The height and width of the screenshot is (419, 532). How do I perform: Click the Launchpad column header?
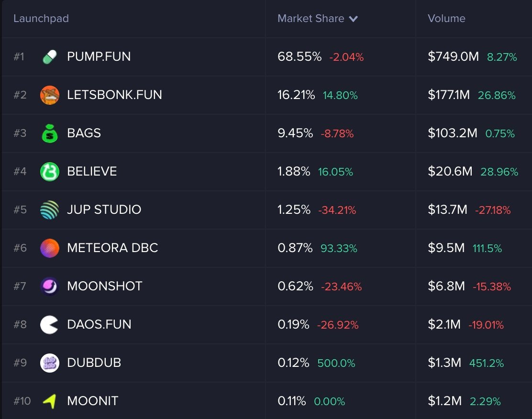pos(41,19)
